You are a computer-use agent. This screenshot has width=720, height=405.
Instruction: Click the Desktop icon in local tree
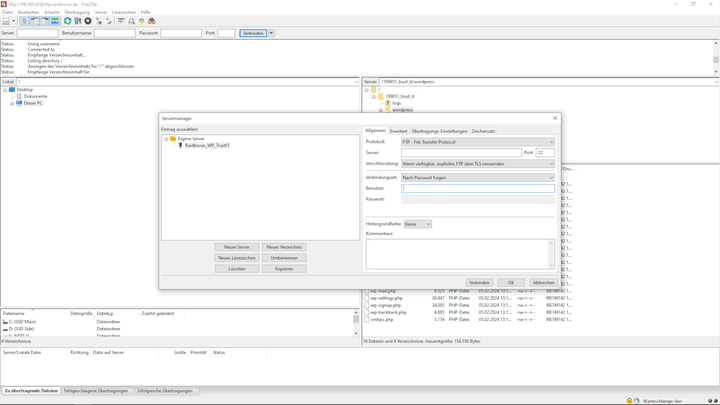pyautogui.click(x=12, y=90)
